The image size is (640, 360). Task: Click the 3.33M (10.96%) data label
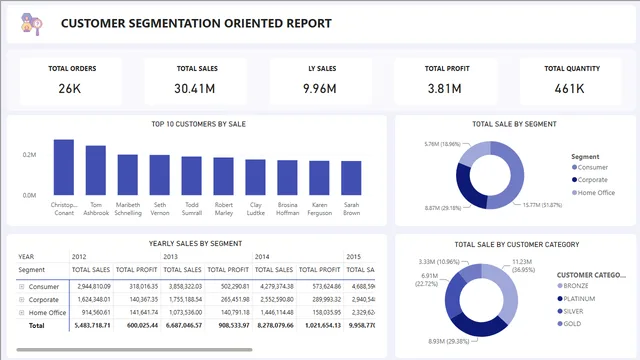439,262
